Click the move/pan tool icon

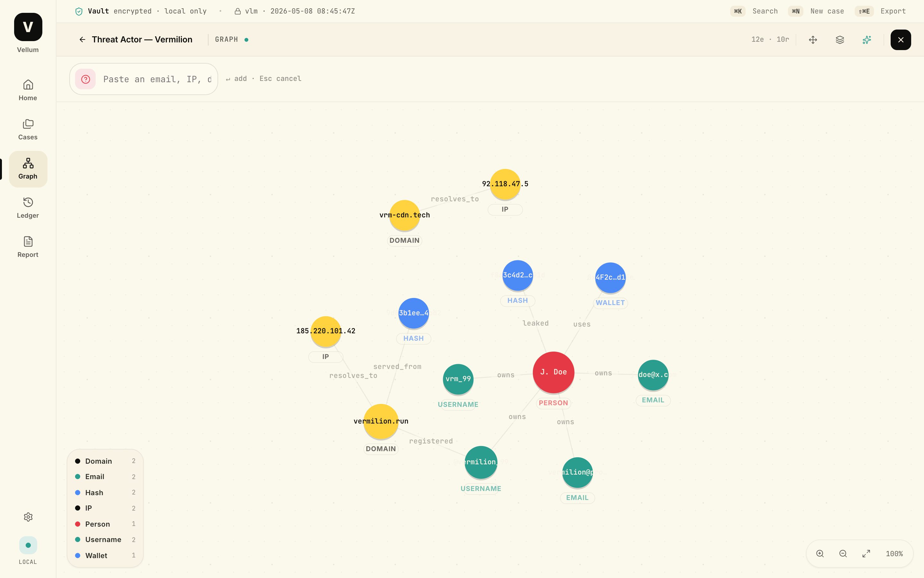[813, 40]
